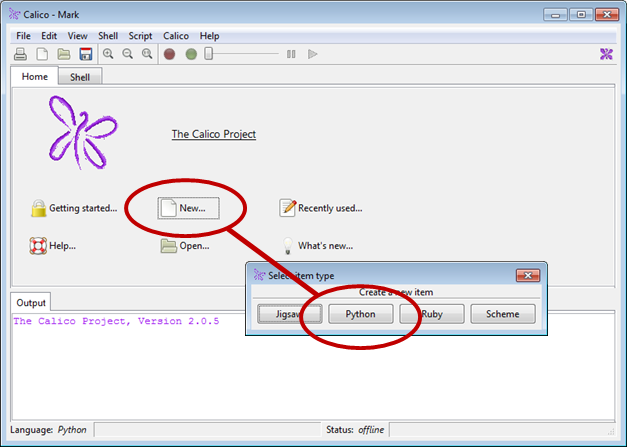Click the large Calico butterfly logo image
The image size is (627, 447).
[x=83, y=133]
